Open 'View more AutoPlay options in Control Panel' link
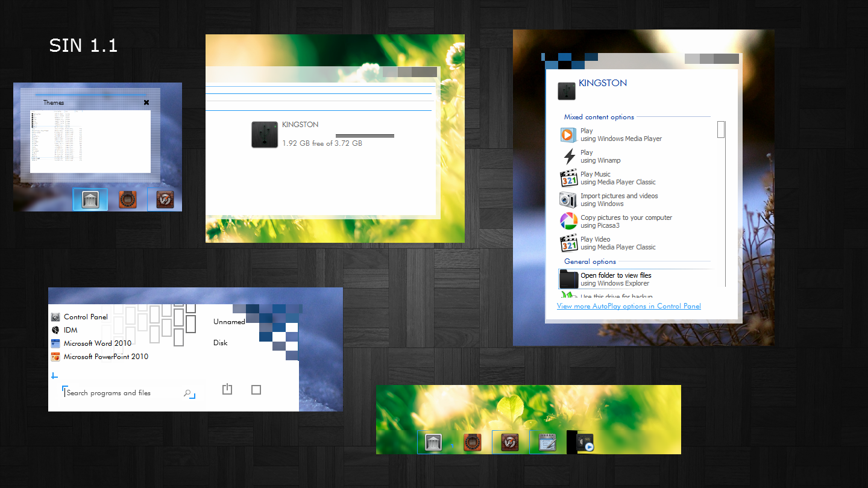 pyautogui.click(x=629, y=306)
